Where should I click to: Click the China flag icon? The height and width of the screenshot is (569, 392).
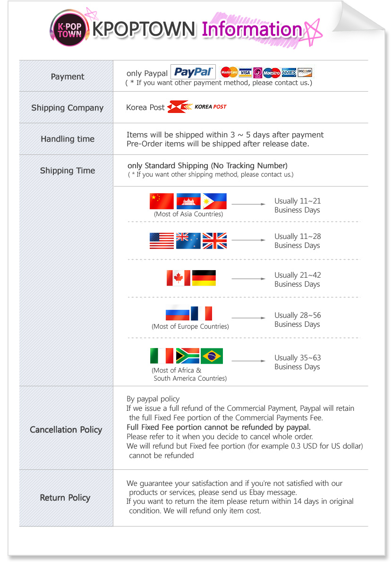(x=162, y=201)
